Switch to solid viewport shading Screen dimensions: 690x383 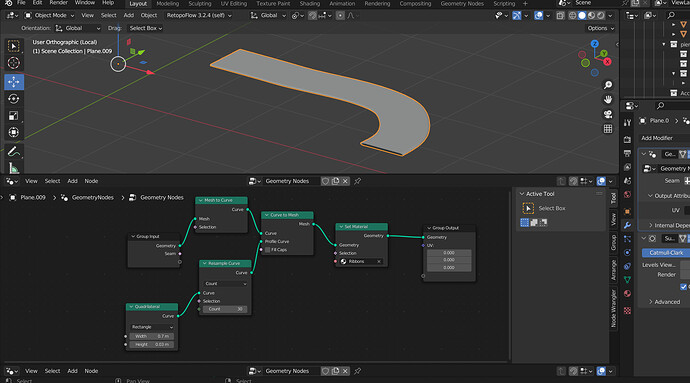(x=582, y=15)
